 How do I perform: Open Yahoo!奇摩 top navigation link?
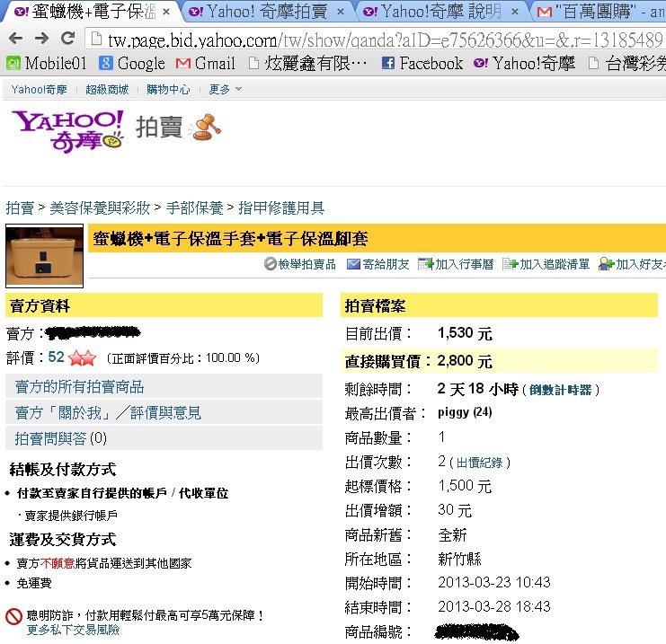(x=39, y=90)
